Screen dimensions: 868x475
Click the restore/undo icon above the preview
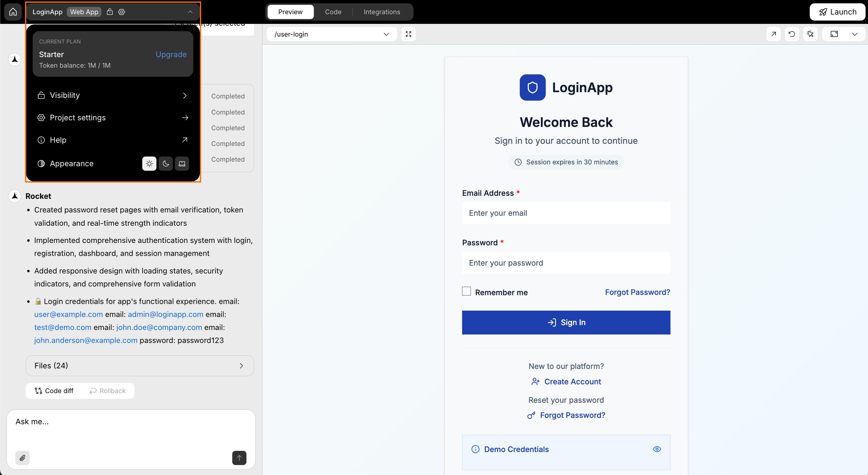tap(792, 34)
